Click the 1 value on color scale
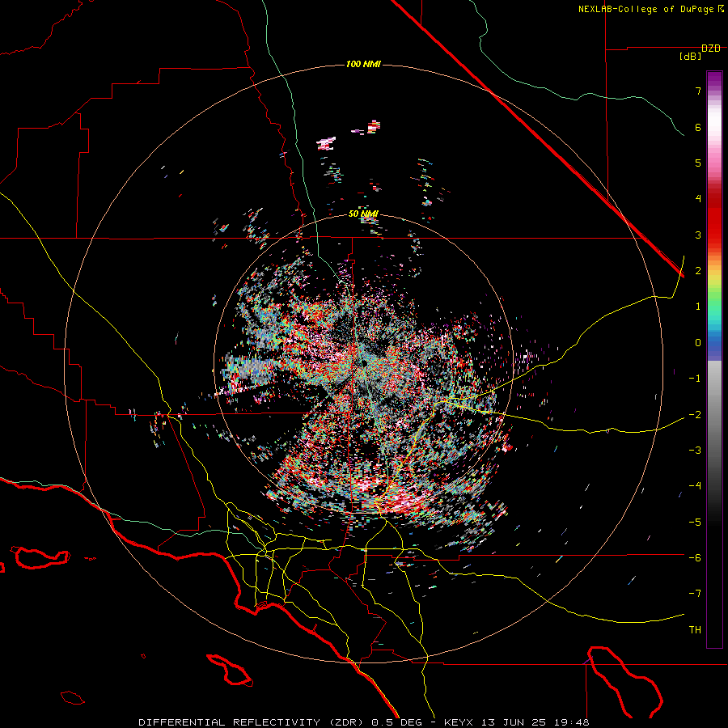 (x=698, y=306)
